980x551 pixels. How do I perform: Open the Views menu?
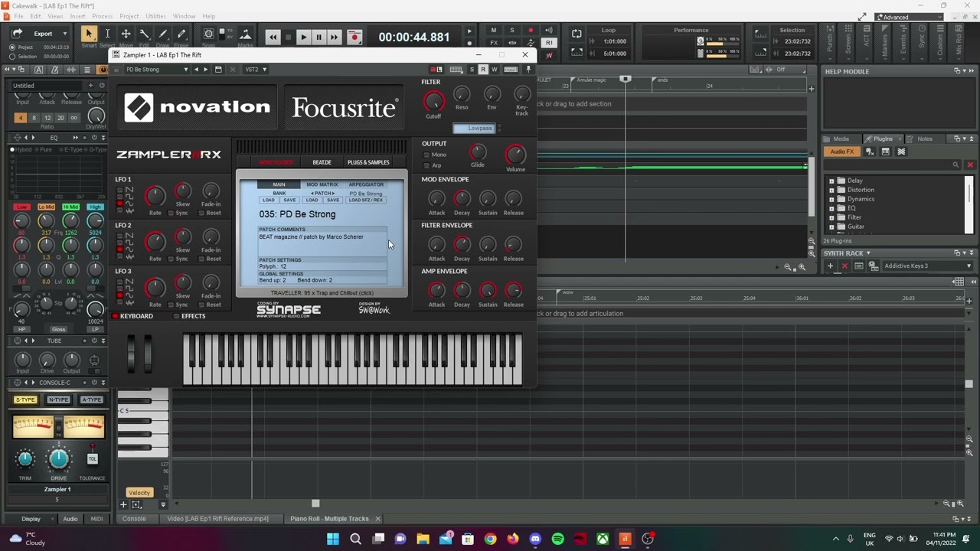[x=55, y=16]
